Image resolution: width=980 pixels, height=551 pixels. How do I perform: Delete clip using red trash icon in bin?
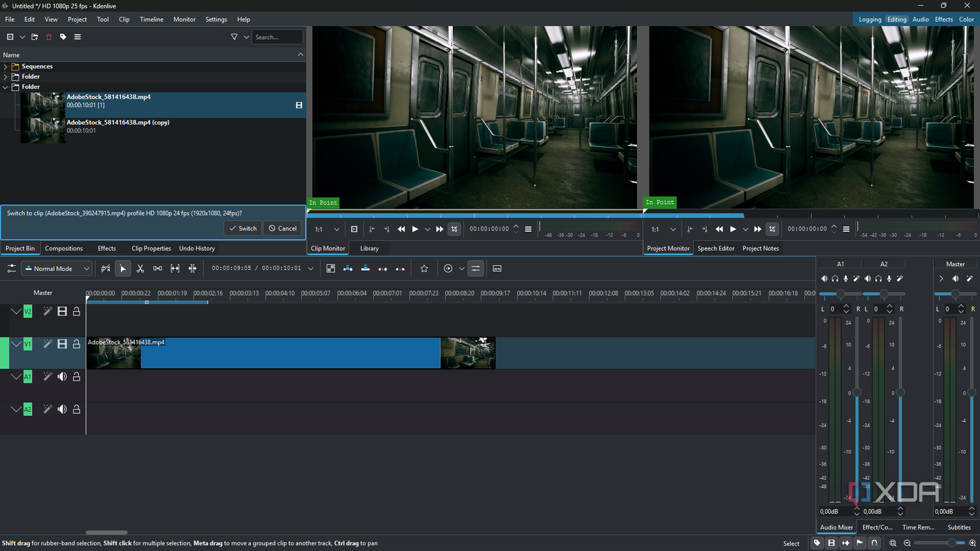coord(48,37)
